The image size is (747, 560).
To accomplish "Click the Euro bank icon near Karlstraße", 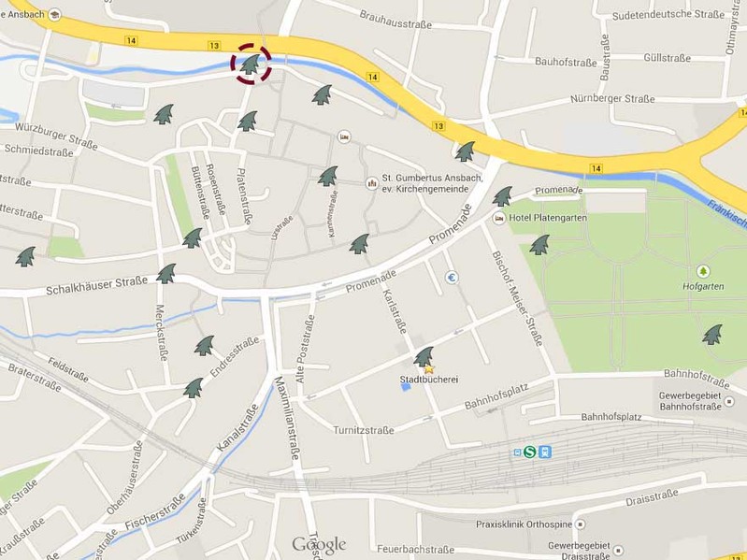I will coord(452,277).
